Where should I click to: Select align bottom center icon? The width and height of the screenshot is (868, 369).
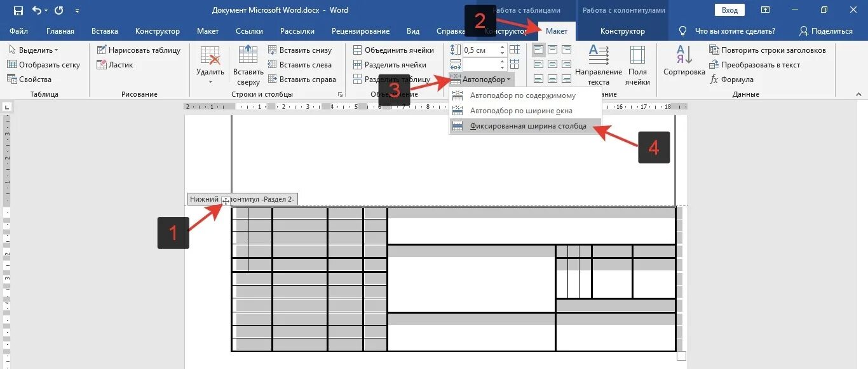coord(552,79)
